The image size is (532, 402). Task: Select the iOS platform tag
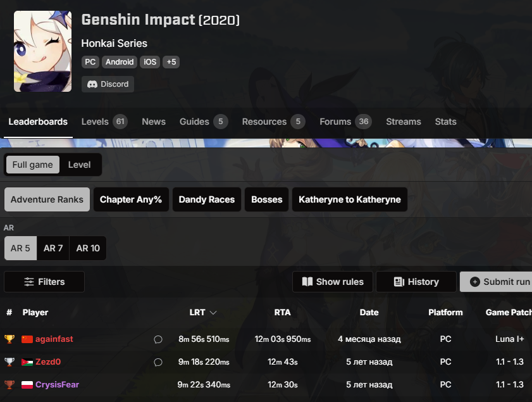point(150,62)
